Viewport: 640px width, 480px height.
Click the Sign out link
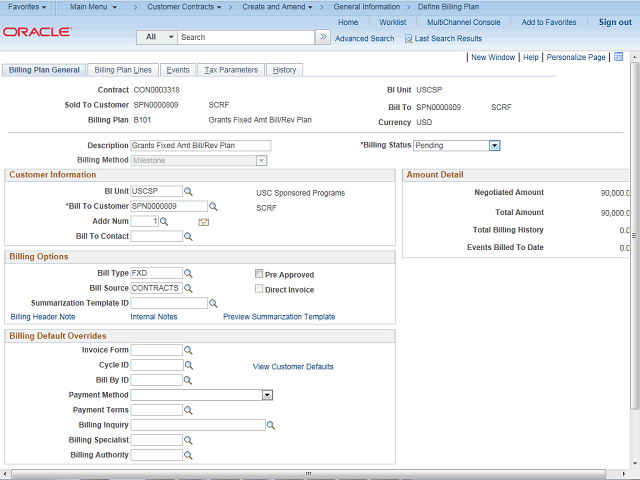(x=614, y=22)
